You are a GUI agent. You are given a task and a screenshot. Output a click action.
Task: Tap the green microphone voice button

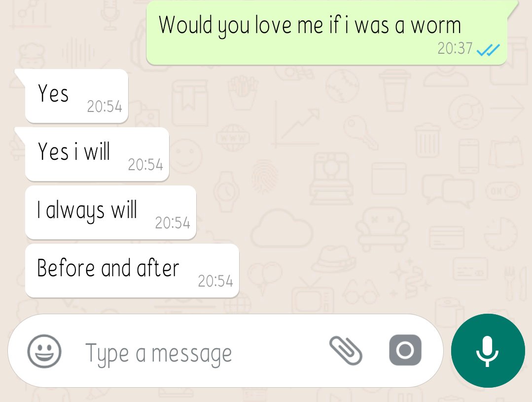coord(488,351)
